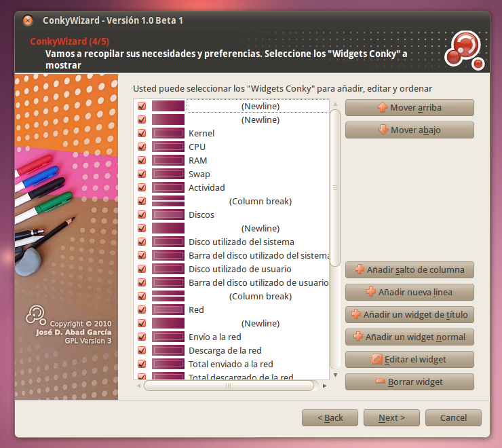Uncheck the Kernel widget checkbox
The height and width of the screenshot is (448, 502).
[x=142, y=133]
